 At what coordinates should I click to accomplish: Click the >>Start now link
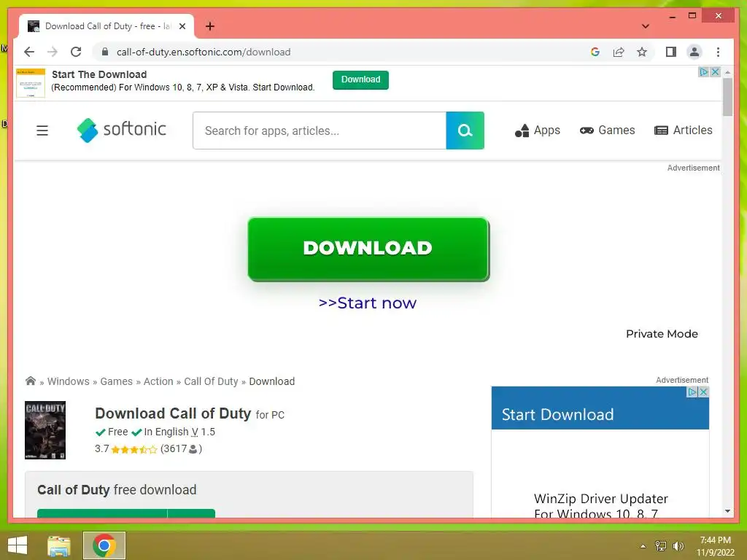(x=368, y=303)
